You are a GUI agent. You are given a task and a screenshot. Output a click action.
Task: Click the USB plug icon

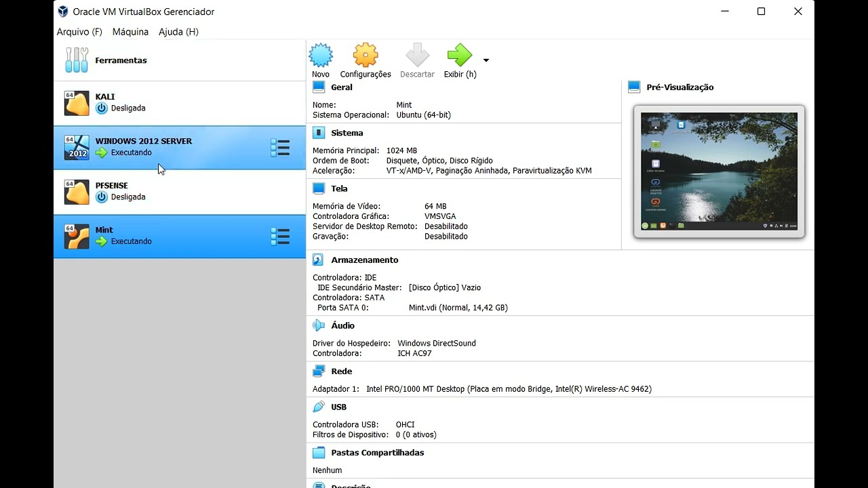(x=319, y=407)
